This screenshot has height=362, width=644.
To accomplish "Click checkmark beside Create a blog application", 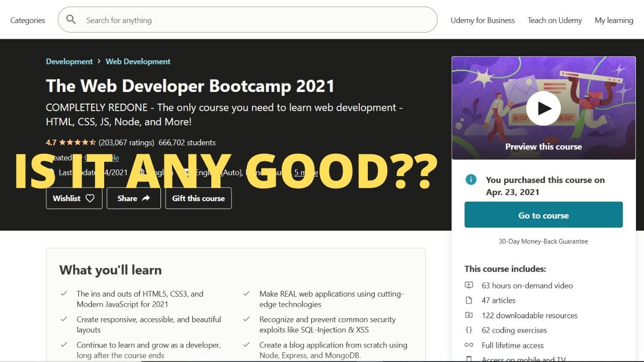I will pos(247,344).
